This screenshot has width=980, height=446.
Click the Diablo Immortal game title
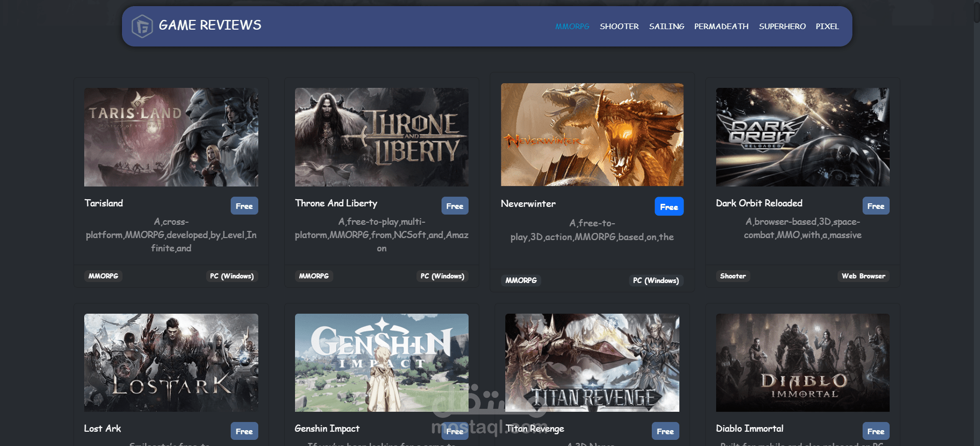coord(749,429)
